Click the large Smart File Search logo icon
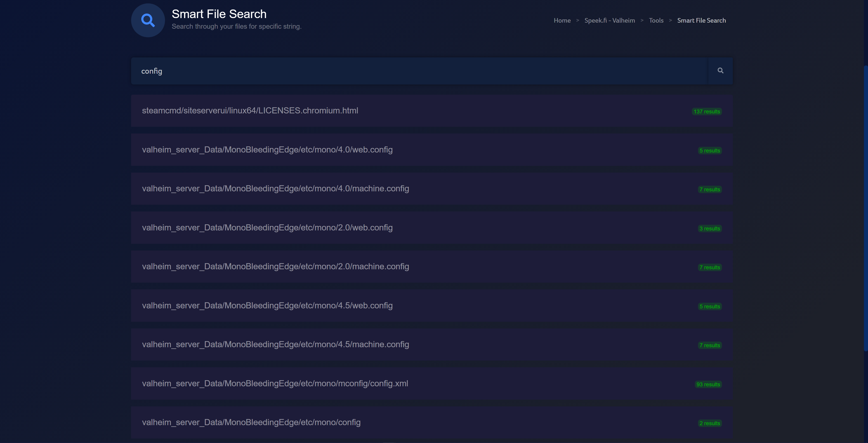868x443 pixels. click(x=148, y=20)
